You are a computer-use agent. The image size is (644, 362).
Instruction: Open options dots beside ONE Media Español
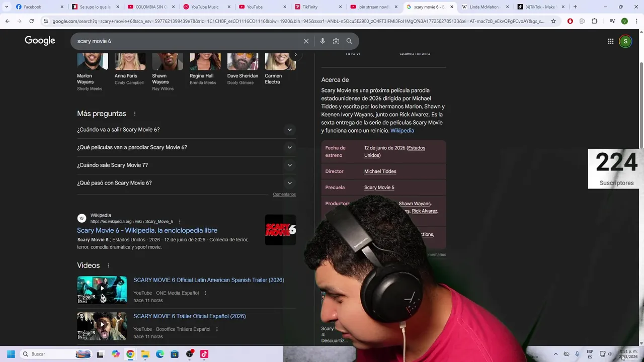point(205,293)
